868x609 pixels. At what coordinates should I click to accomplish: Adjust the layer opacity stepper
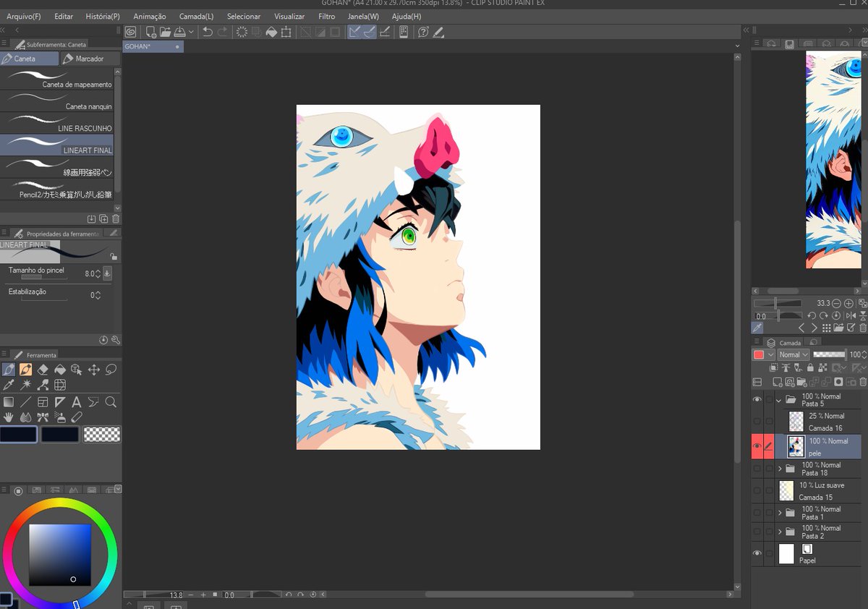click(x=865, y=354)
